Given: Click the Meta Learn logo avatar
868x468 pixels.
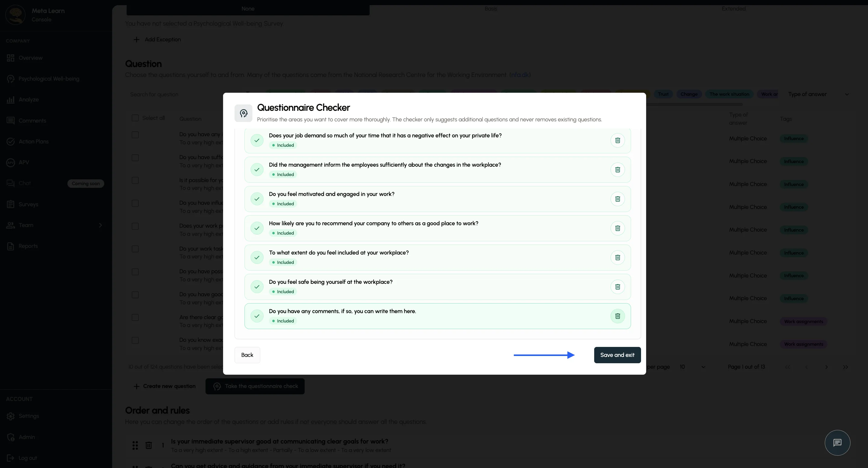Looking at the screenshot, I should tap(15, 15).
